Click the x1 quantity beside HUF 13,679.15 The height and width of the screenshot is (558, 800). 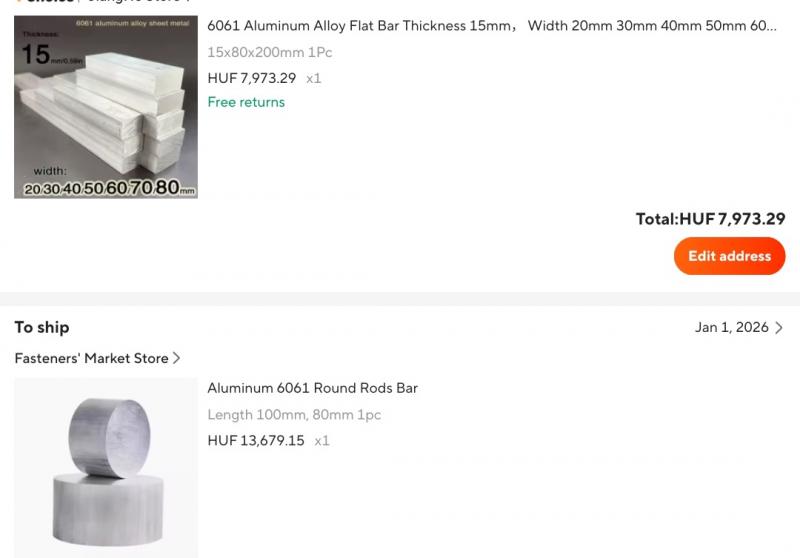tap(321, 441)
